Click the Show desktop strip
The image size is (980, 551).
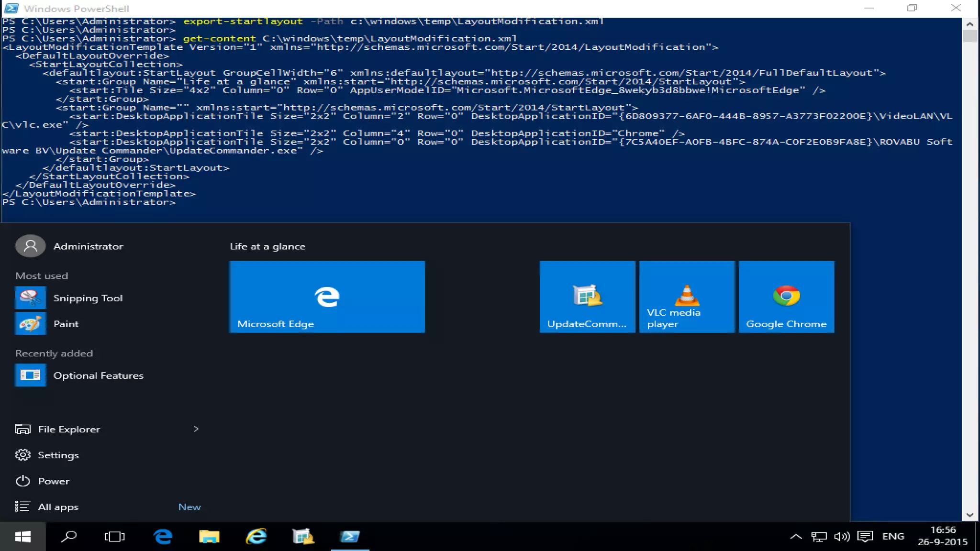978,537
